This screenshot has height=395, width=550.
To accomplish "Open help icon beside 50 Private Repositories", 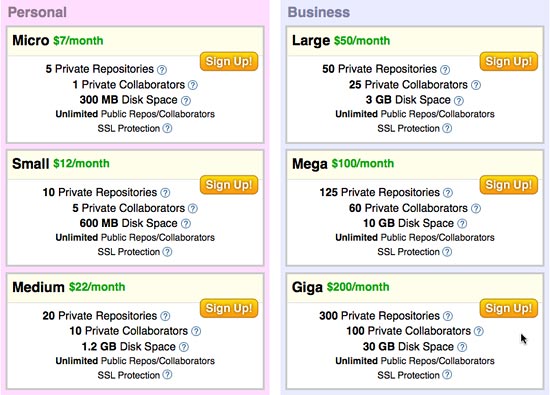I will [x=445, y=70].
